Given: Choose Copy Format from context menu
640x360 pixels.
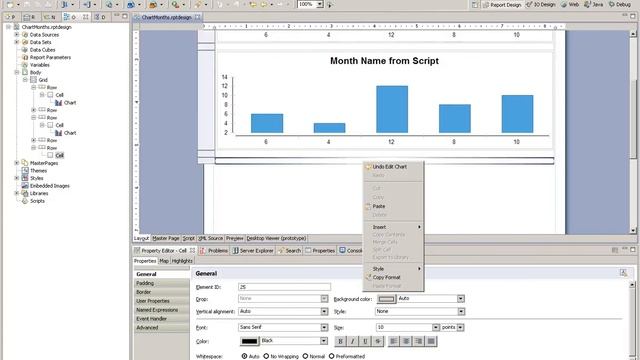Looking at the screenshot, I should [393, 277].
